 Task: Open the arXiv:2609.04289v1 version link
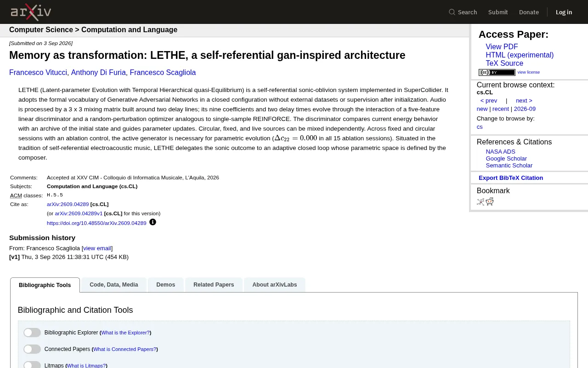click(79, 213)
